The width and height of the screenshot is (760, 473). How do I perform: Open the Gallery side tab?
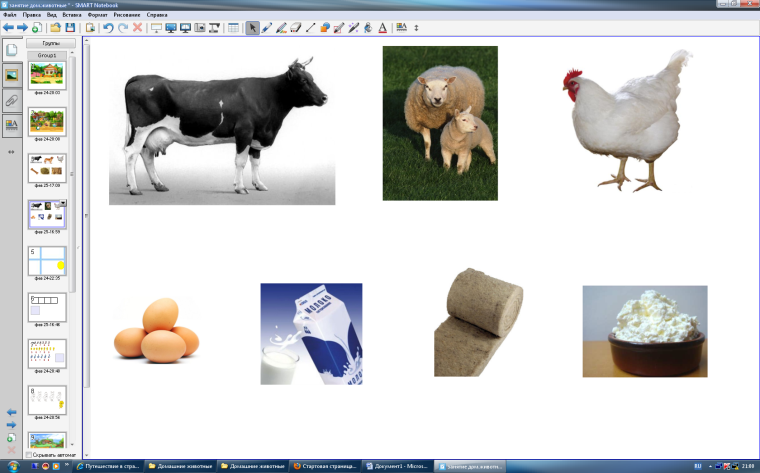[x=12, y=75]
